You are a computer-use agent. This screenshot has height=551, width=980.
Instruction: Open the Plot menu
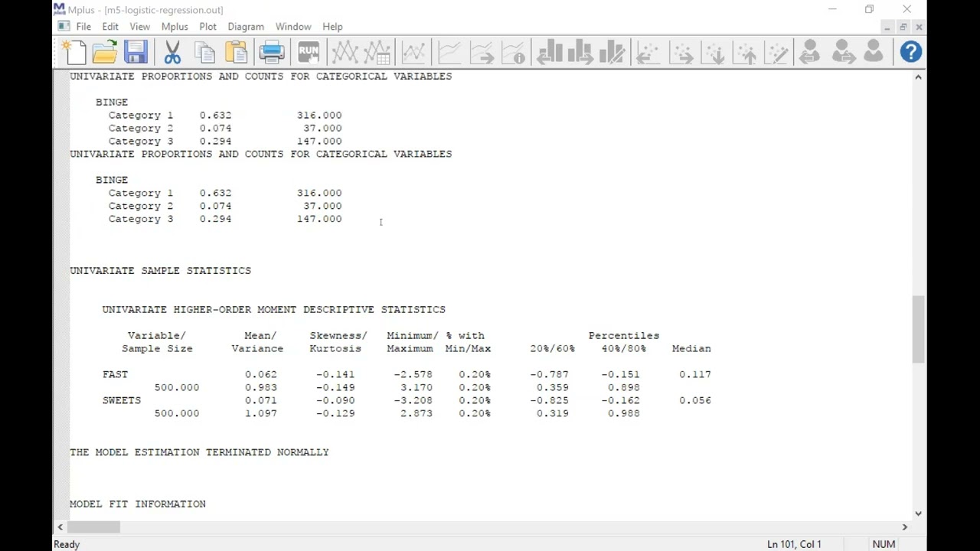click(x=207, y=26)
